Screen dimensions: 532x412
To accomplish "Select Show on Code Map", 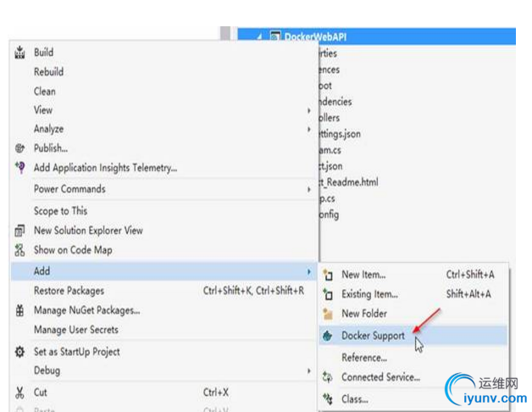I will [164, 250].
